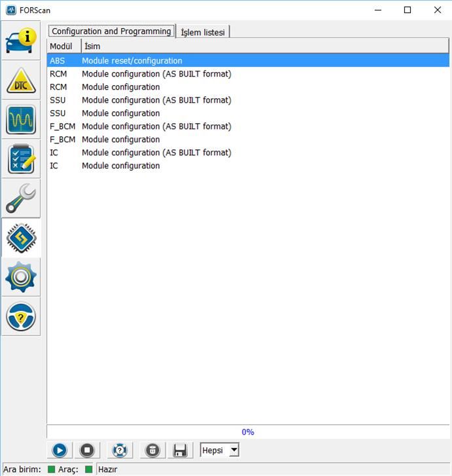Close the FORScan window
452x476 pixels.
pos(438,10)
